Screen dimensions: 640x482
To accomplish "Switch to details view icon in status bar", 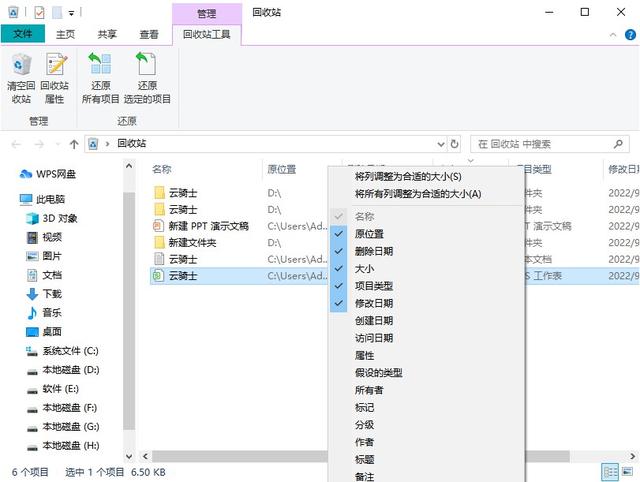I will pos(610,472).
